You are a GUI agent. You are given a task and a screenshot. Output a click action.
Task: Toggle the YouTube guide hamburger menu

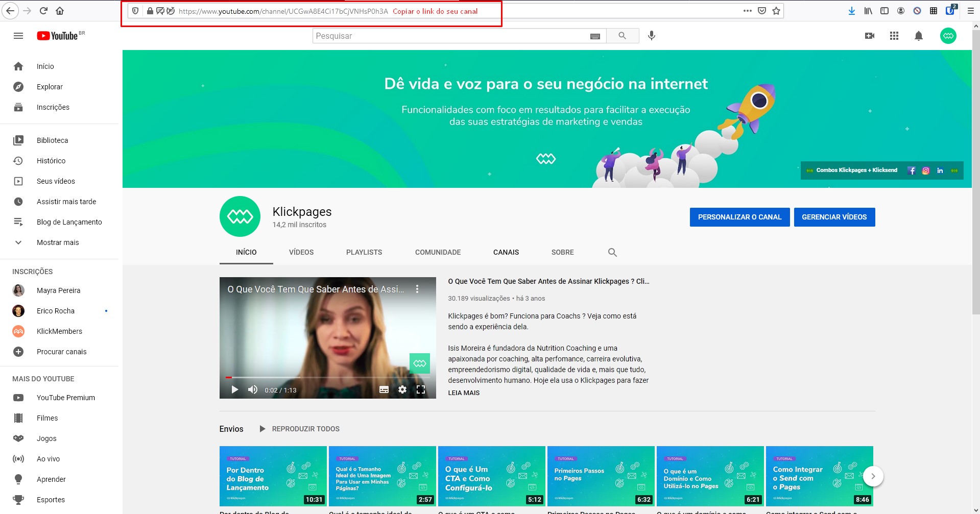coord(18,36)
